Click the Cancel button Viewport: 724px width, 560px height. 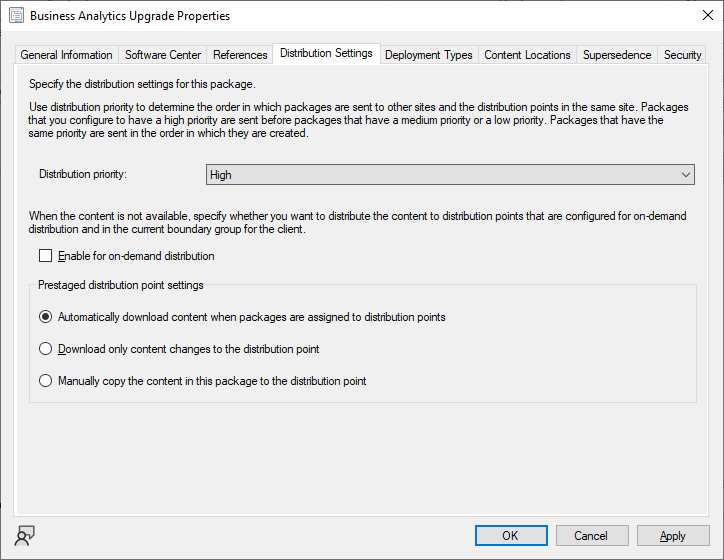tap(592, 536)
